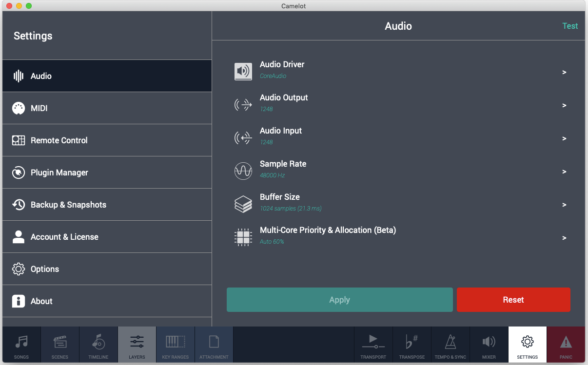
Task: Click the red Reset button
Action: click(513, 299)
